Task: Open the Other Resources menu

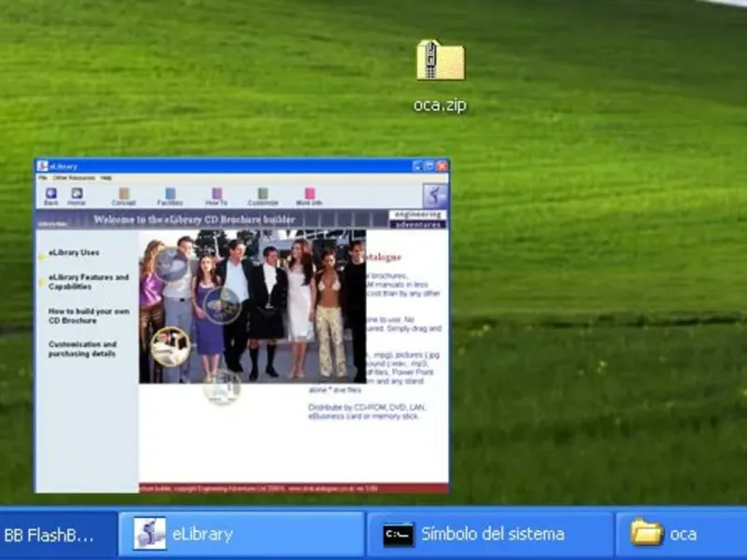Action: click(x=73, y=177)
